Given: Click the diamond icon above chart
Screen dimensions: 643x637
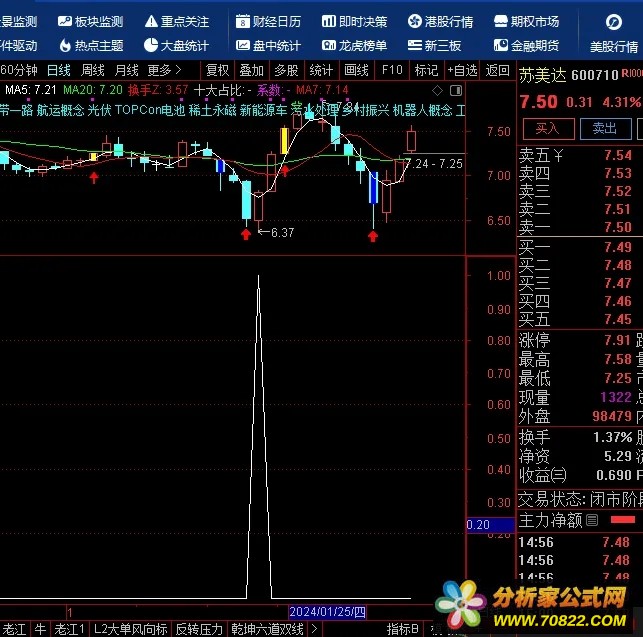Looking at the screenshot, I should click(438, 90).
